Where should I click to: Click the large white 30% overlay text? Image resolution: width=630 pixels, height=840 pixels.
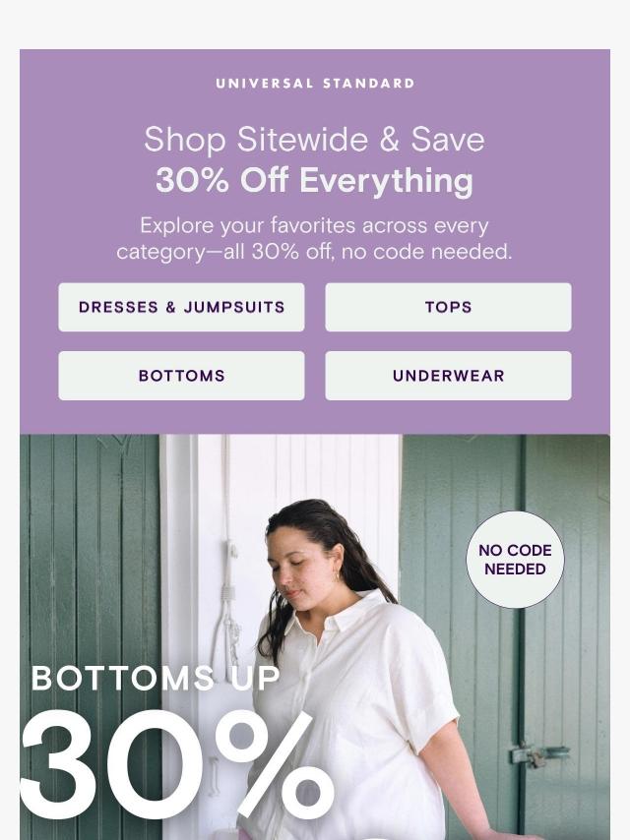point(177,765)
